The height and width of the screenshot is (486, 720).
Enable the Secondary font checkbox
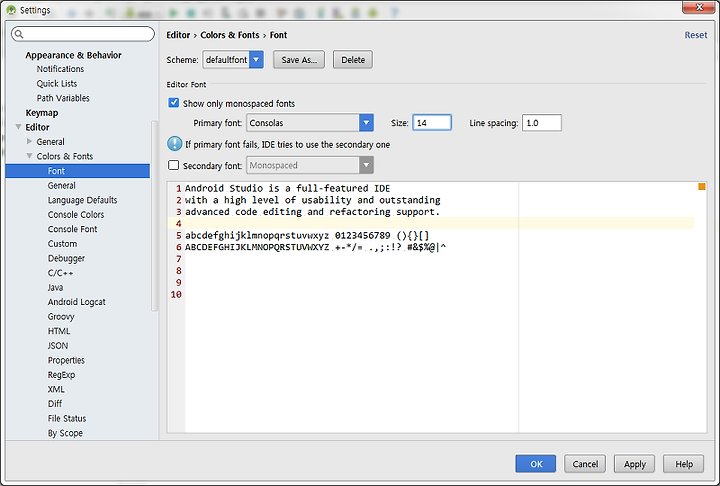click(x=174, y=165)
